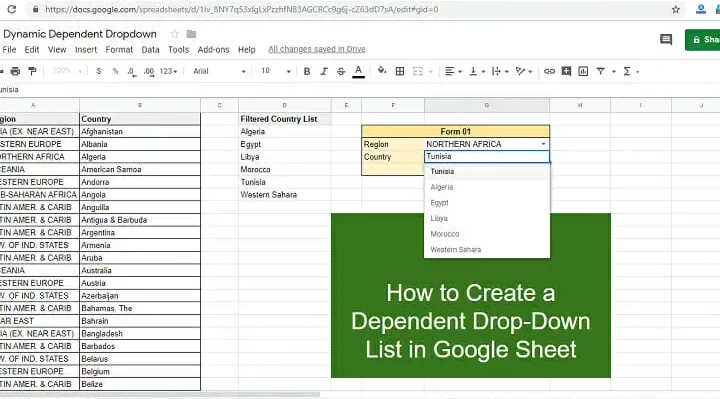The height and width of the screenshot is (399, 720).
Task: Open the Format menu
Action: pyautogui.click(x=119, y=50)
